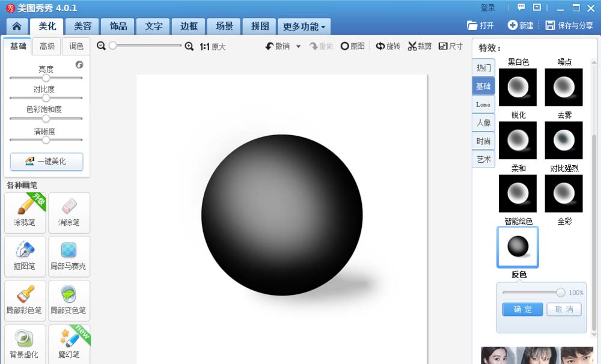The image size is (601, 364).
Task: Redo the action with 重做
Action: 321,46
